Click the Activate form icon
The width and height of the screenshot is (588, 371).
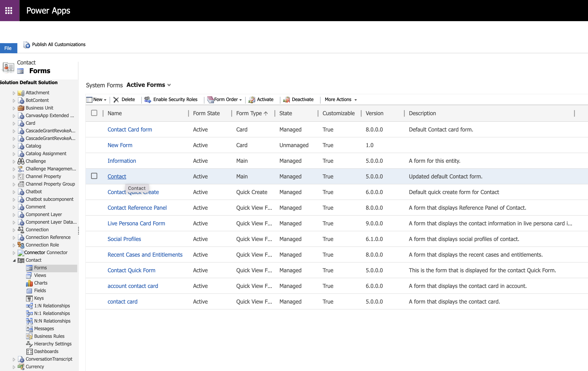coord(252,100)
